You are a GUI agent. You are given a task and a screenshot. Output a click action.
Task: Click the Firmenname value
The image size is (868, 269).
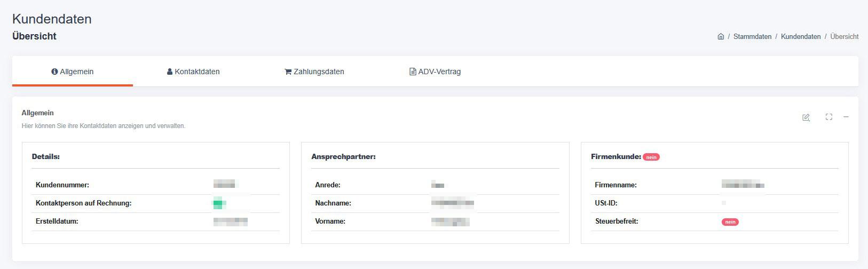743,185
